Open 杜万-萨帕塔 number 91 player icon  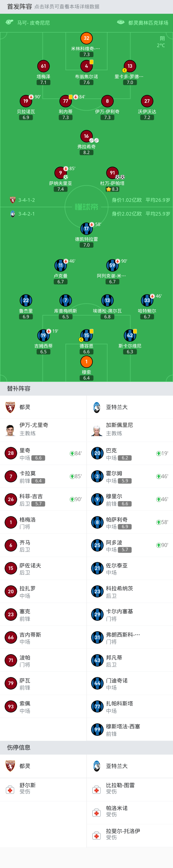112,173
